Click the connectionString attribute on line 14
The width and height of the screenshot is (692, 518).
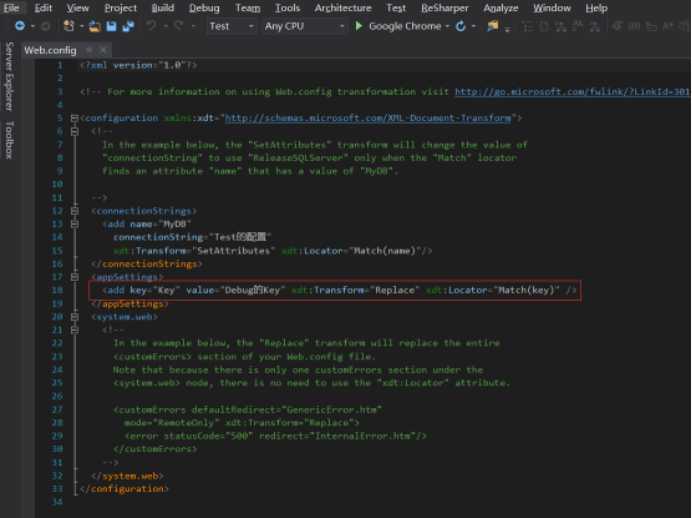[x=158, y=237]
